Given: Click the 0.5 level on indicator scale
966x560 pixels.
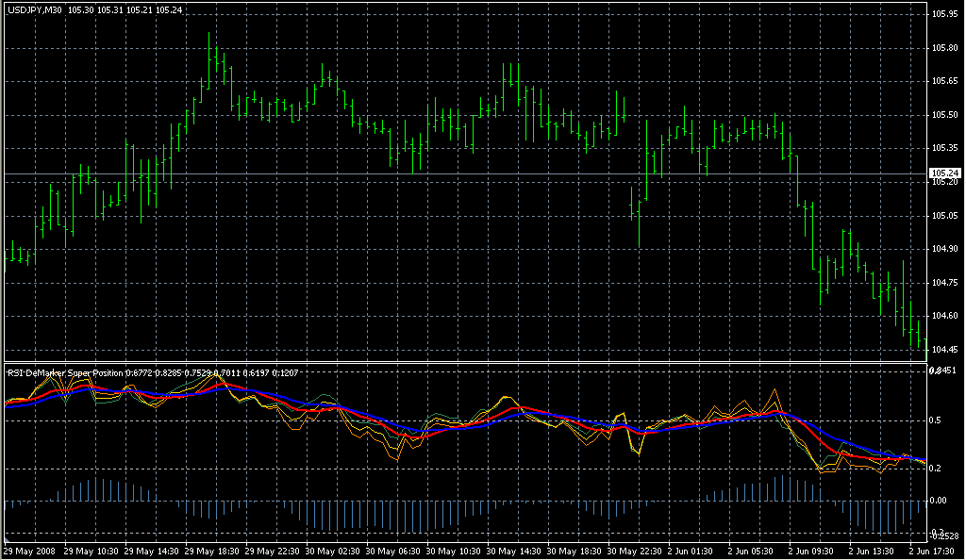Looking at the screenshot, I should pyautogui.click(x=938, y=420).
